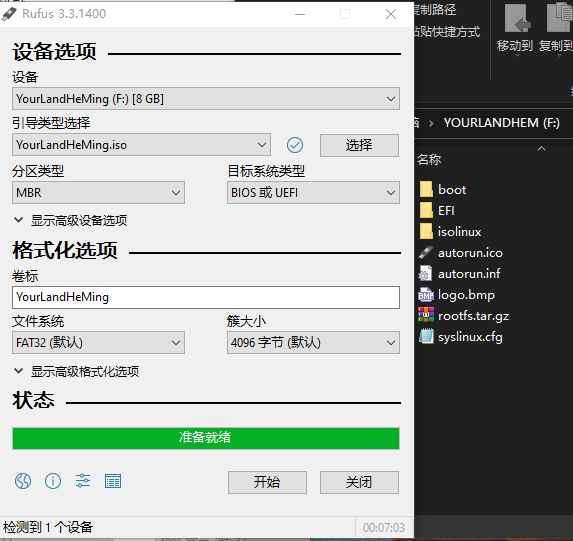Click the 关闭 button
This screenshot has height=541, width=573.
click(x=359, y=482)
